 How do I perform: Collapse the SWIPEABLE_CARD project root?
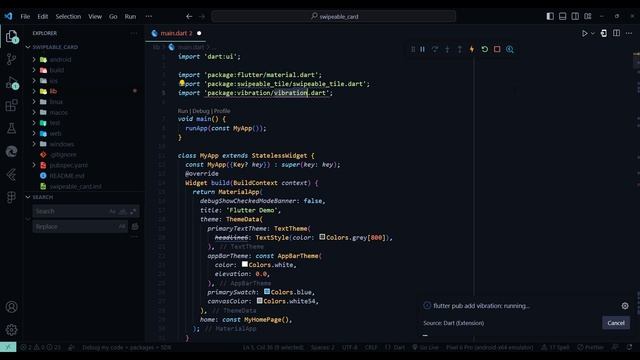pos(55,47)
